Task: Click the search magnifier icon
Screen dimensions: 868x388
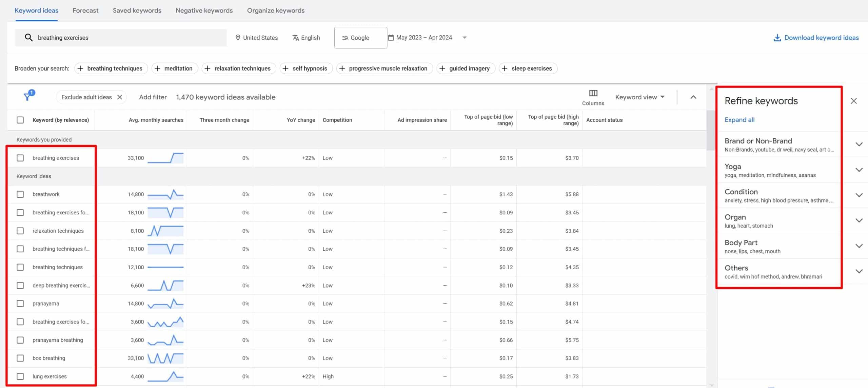Action: pos(29,38)
